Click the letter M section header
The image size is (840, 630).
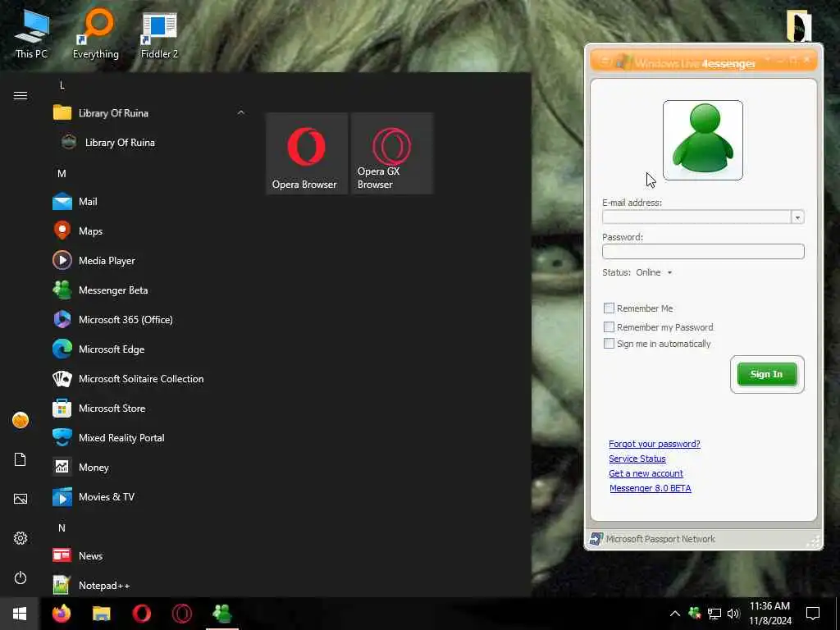[62, 174]
